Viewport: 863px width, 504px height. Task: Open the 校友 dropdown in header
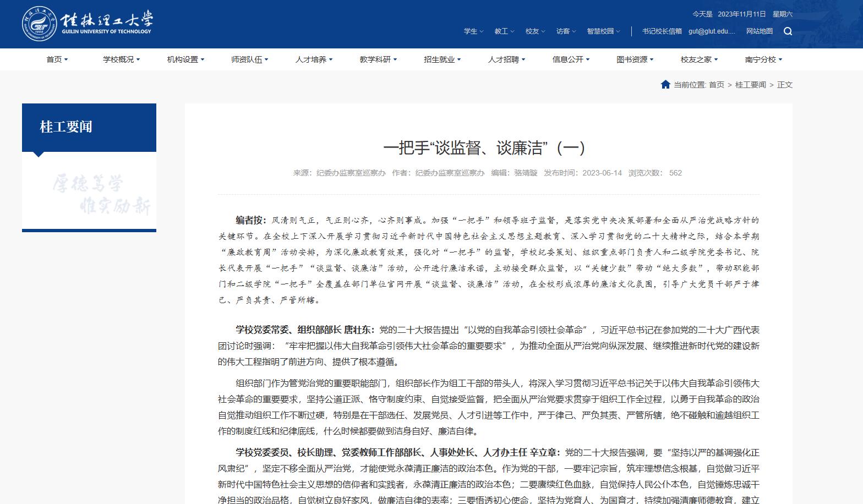(535, 31)
